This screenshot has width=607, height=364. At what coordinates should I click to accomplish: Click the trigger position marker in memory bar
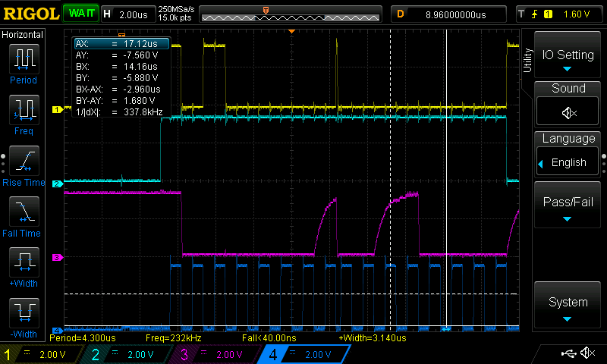(266, 10)
